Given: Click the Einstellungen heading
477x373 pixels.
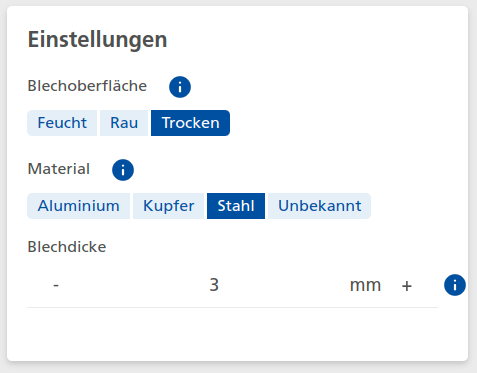Looking at the screenshot, I should [97, 40].
